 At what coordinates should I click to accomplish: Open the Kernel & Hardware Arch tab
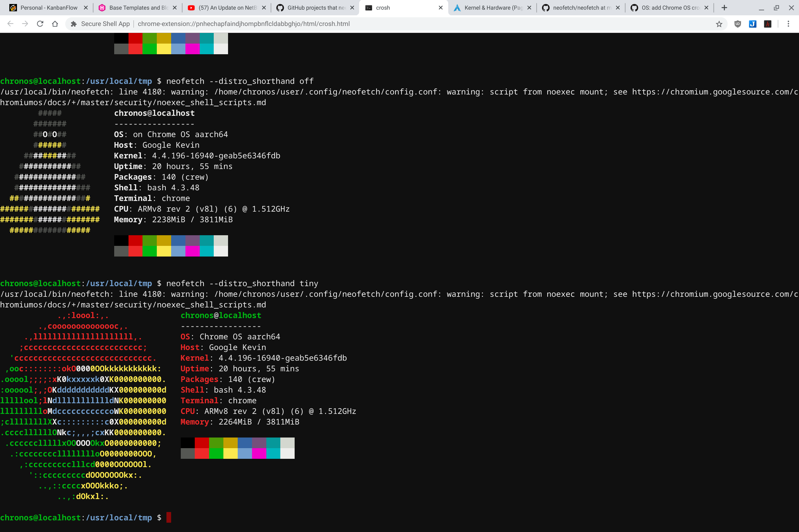pyautogui.click(x=493, y=7)
